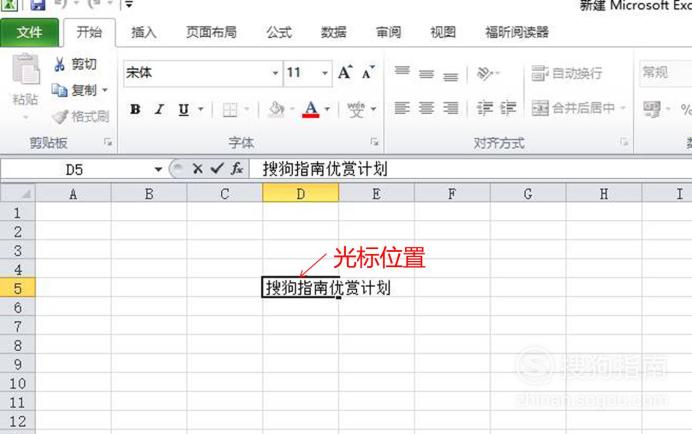This screenshot has height=434, width=692.
Task: Open the Borders dropdown arrow
Action: pos(247,109)
